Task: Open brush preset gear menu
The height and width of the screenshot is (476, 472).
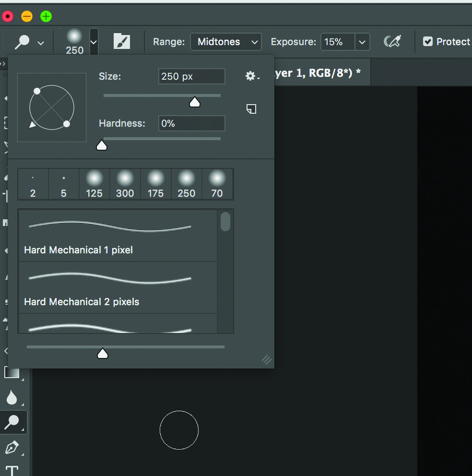Action: (252, 76)
